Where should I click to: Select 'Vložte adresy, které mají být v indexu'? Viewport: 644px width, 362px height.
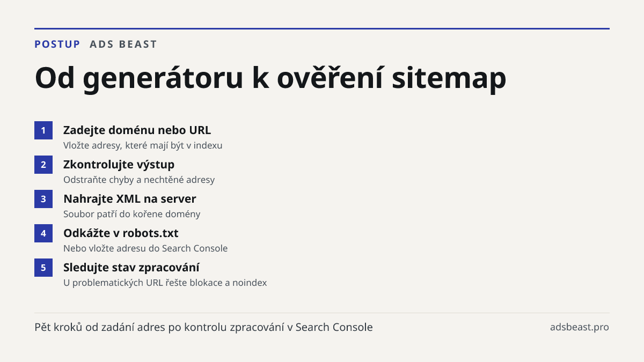coord(143,145)
